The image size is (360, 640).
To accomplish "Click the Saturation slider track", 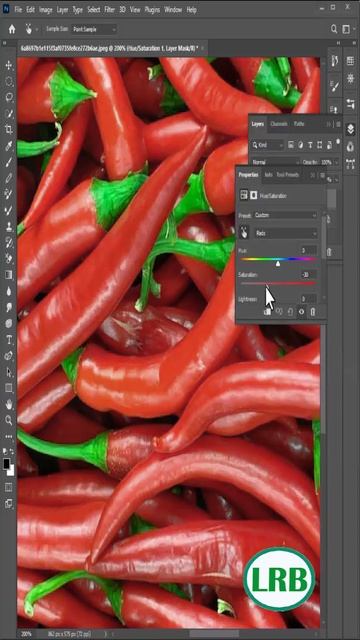I will pos(278,283).
